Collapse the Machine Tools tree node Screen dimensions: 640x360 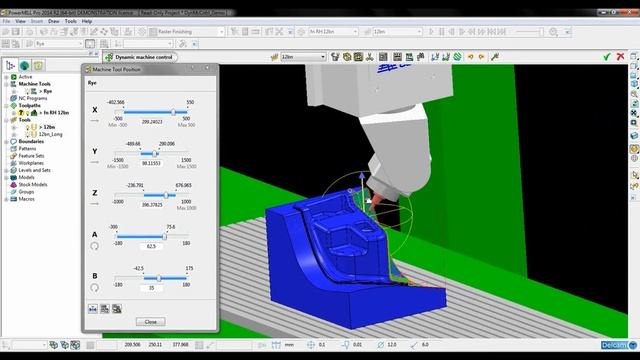6,84
